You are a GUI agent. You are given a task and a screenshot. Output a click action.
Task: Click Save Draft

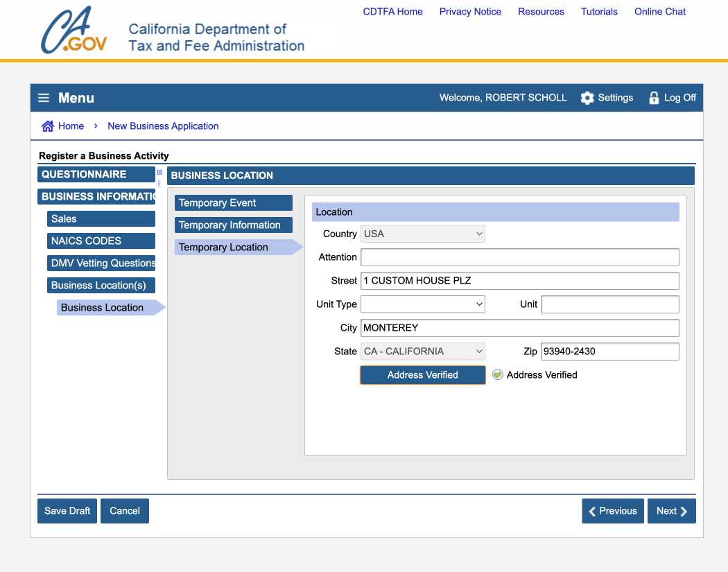point(67,511)
